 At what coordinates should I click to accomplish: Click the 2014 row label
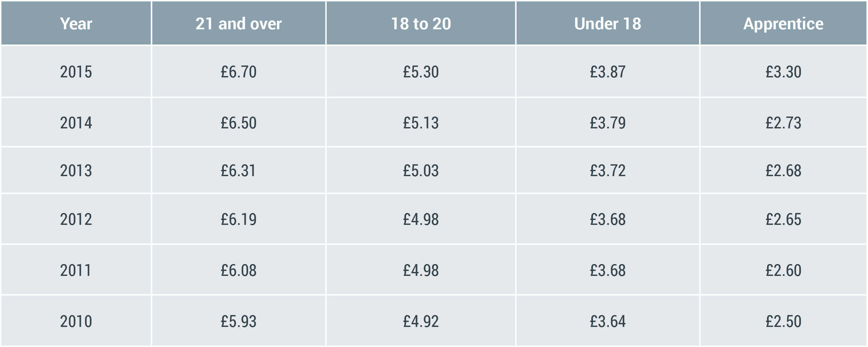point(76,123)
